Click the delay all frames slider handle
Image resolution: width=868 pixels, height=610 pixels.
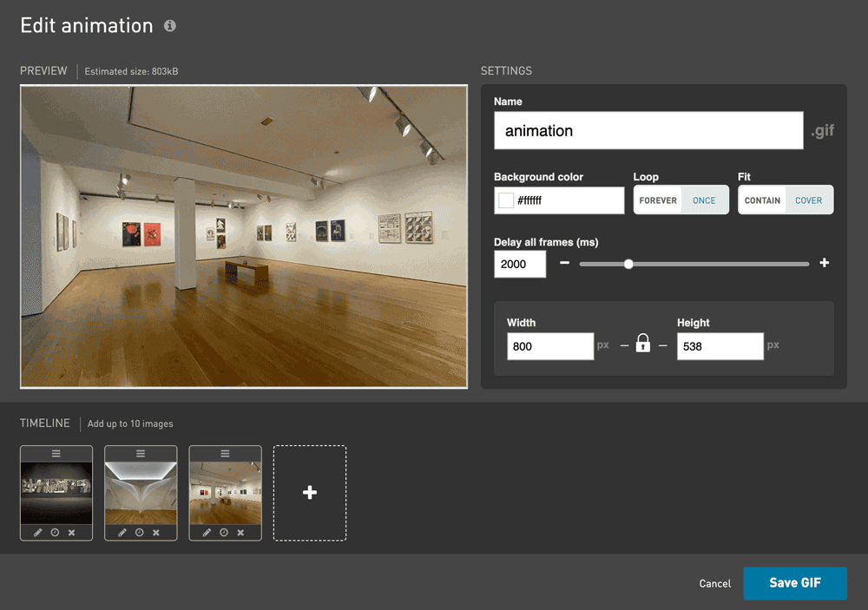pos(628,264)
